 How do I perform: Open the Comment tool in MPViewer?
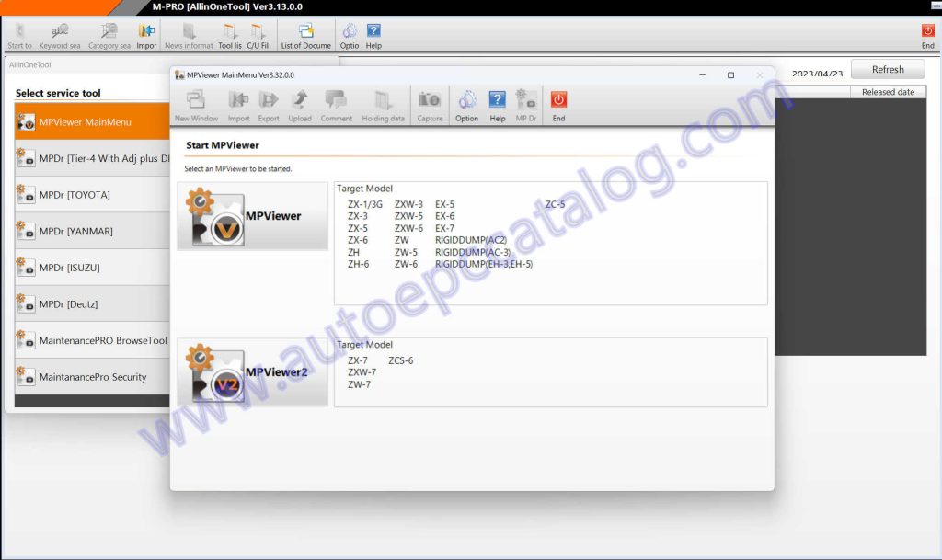click(336, 103)
